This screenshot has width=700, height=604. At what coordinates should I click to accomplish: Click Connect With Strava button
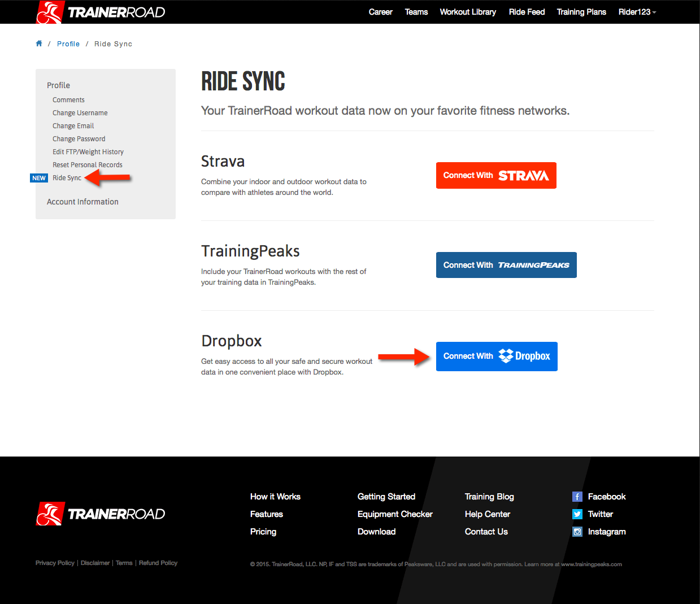click(x=496, y=175)
